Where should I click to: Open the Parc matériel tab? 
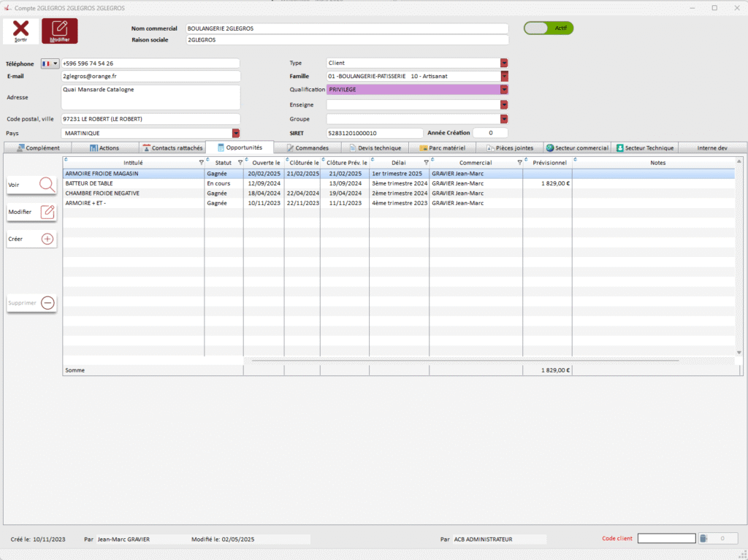442,147
